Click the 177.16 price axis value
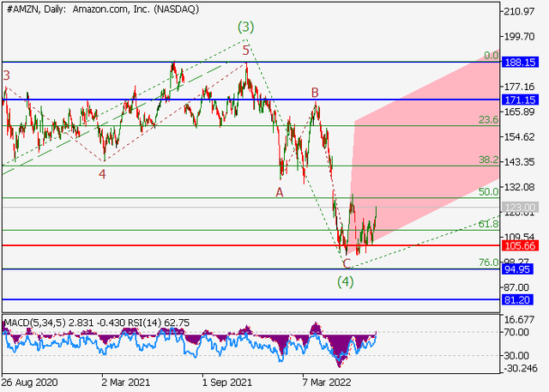Screen dimensions: 549x392 (x=519, y=87)
